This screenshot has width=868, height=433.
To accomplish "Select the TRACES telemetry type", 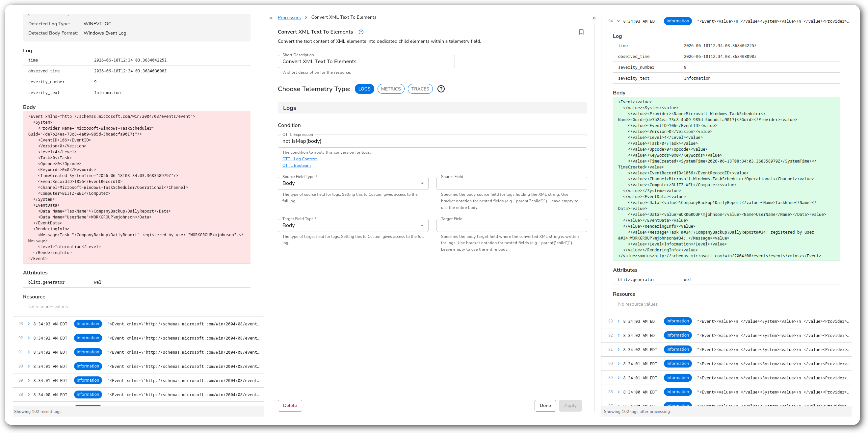I will coord(420,89).
